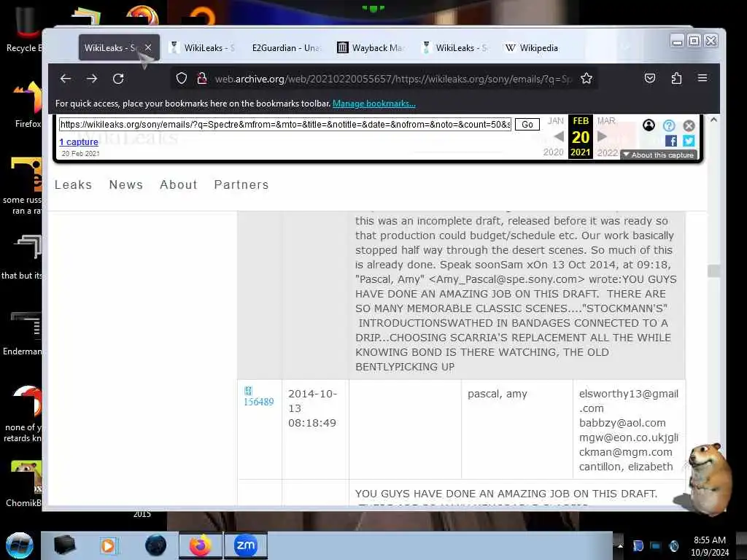Image resolution: width=747 pixels, height=560 pixels.
Task: Close the Wayback toolbar with X icon
Action: click(689, 125)
